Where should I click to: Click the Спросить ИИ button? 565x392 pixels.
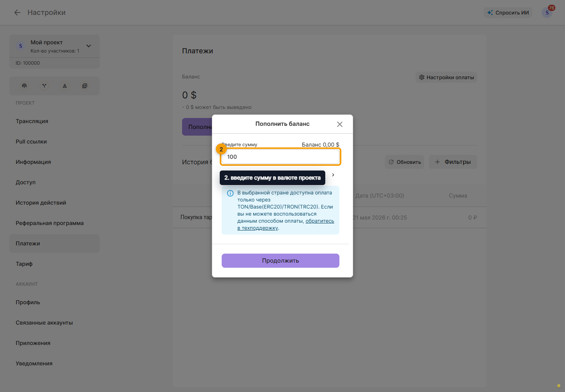[x=508, y=13]
